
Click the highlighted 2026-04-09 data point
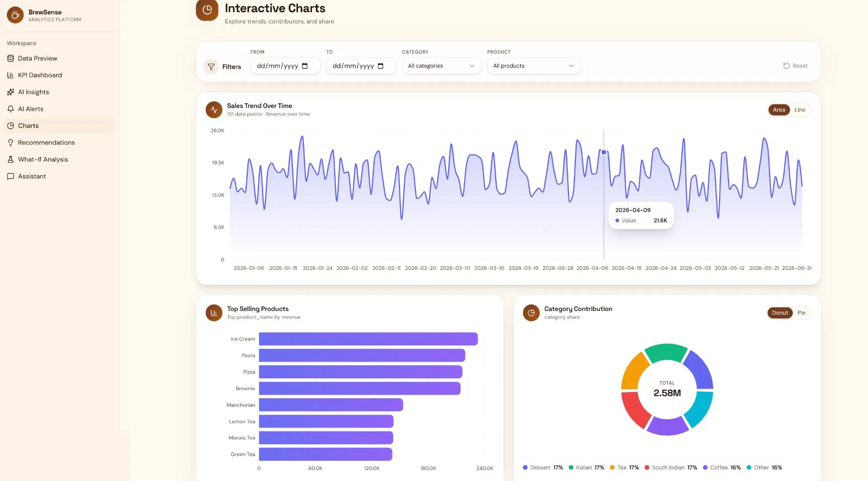(x=604, y=152)
